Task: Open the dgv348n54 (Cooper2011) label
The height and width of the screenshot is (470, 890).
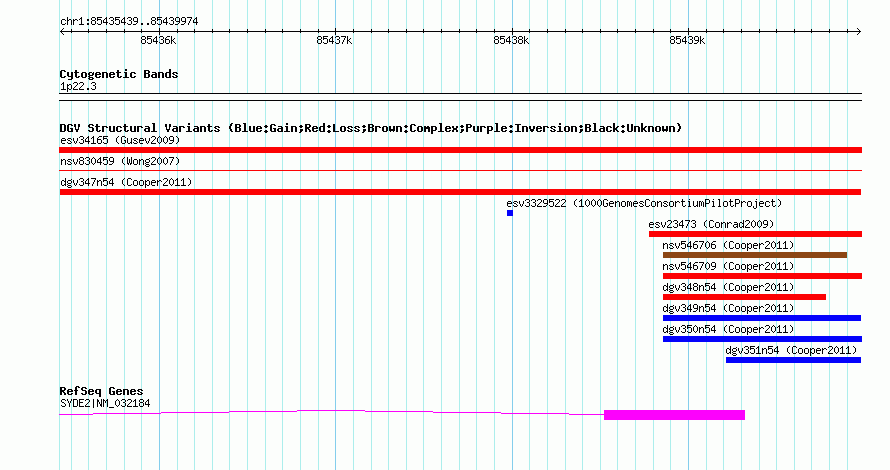Action: [728, 287]
